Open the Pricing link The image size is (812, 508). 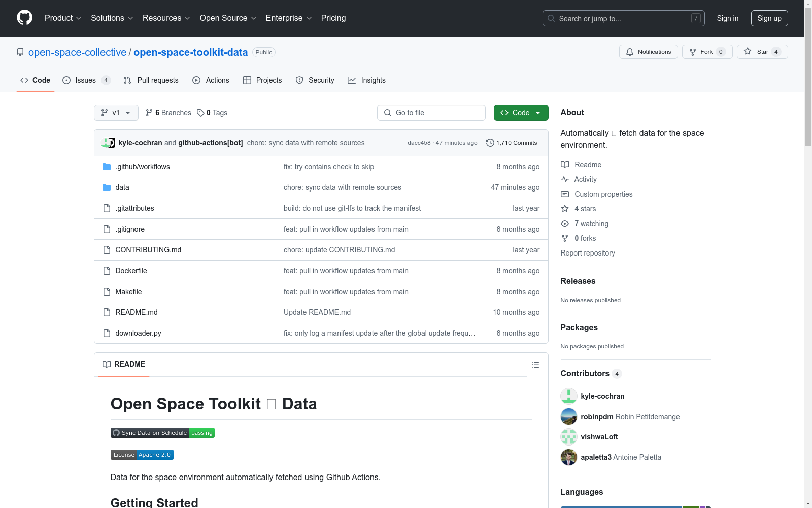point(333,18)
